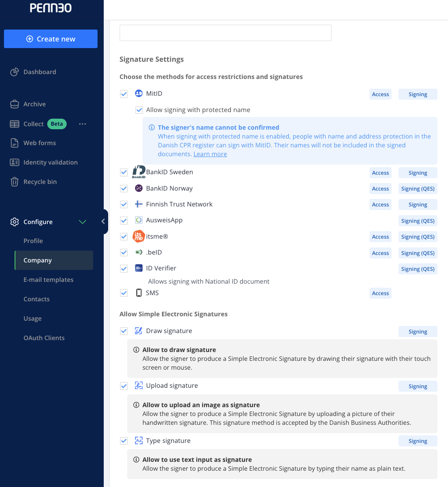
Task: Toggle the AusweisApp checkbox
Action: pyautogui.click(x=124, y=221)
